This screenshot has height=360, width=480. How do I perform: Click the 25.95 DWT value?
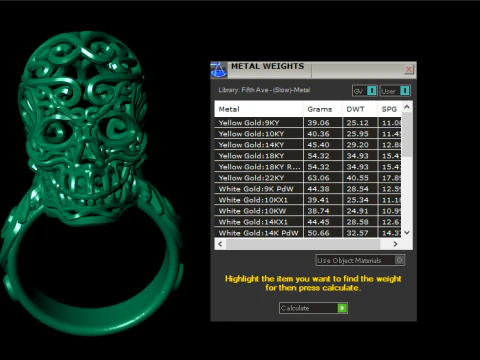click(357, 134)
